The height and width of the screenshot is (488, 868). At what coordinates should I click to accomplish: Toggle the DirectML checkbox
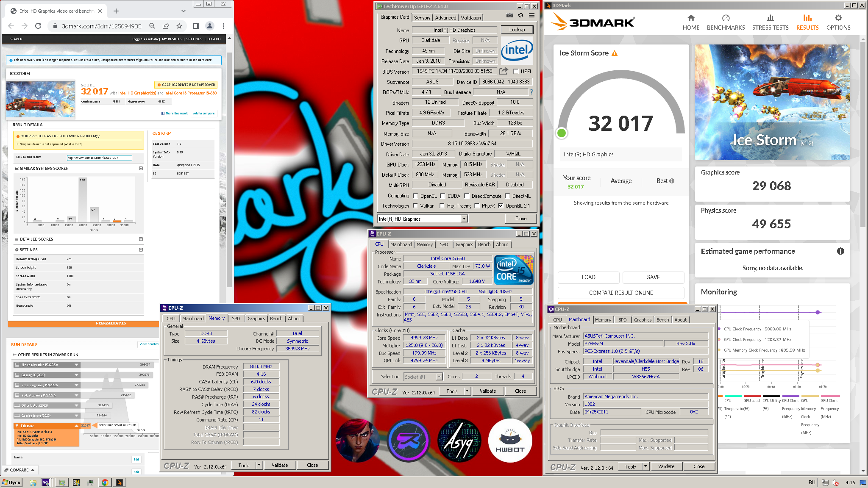pyautogui.click(x=507, y=196)
